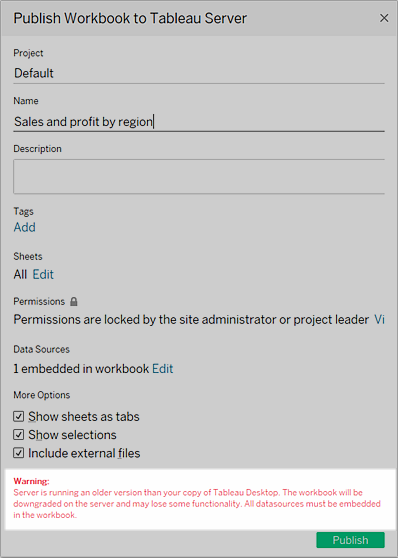Screen dimensions: 398x558
Task: Click the lock icon beside Permissions
Action: point(74,302)
